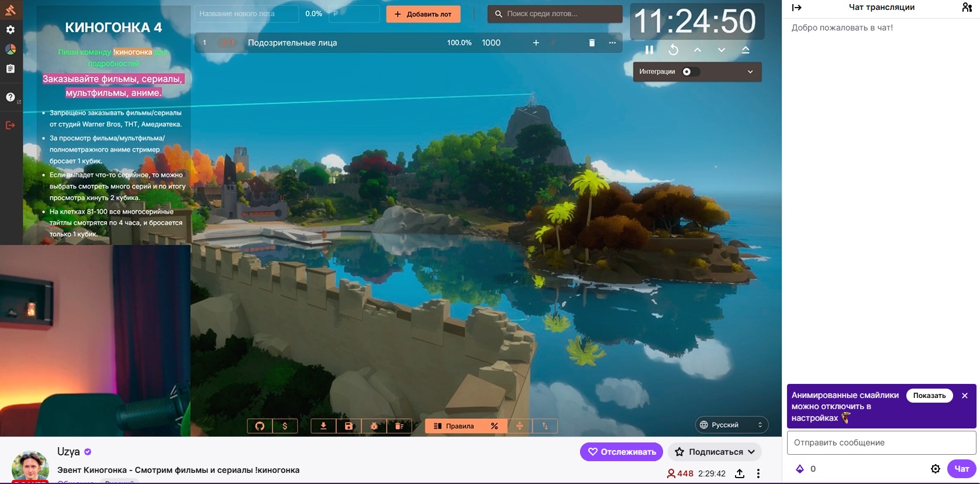Click the clear all lots trash icon
This screenshot has height=484, width=980.
click(399, 426)
